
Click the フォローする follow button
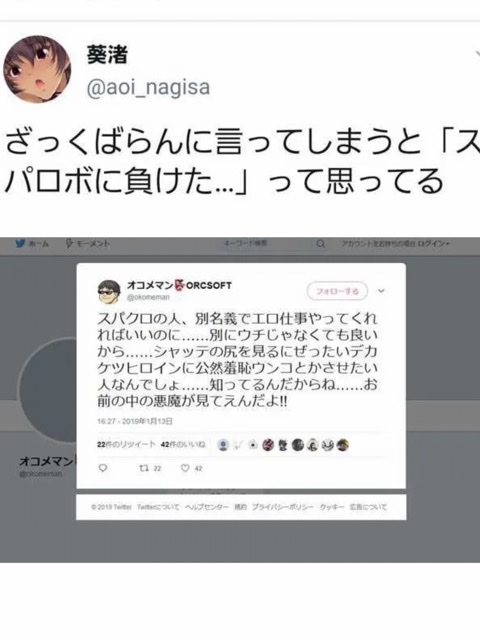tap(337, 291)
